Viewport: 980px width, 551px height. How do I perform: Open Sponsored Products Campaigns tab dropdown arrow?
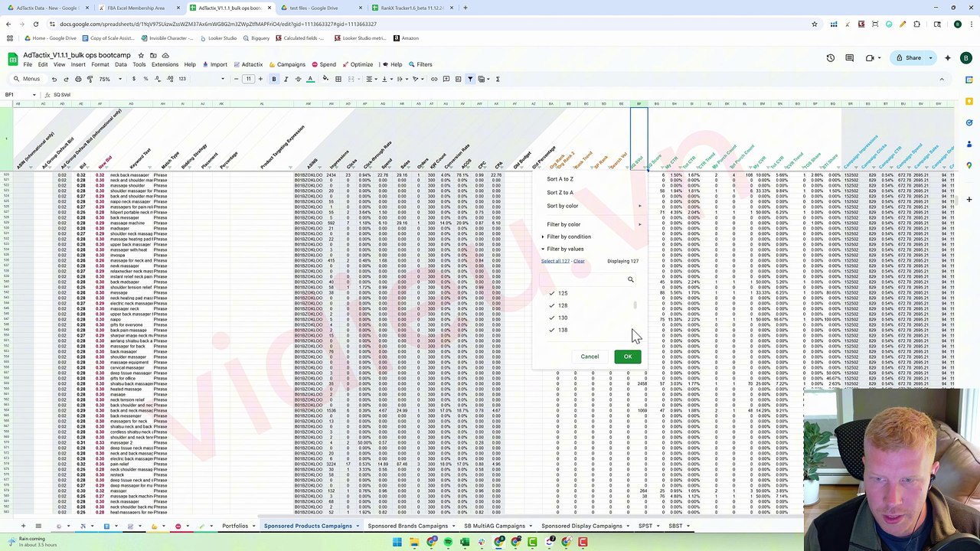[357, 526]
